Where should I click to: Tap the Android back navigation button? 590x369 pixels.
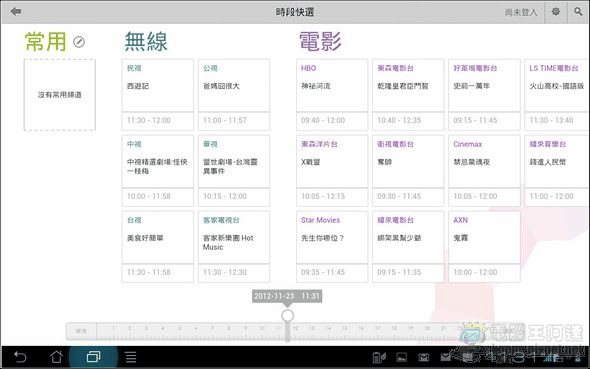click(x=20, y=357)
